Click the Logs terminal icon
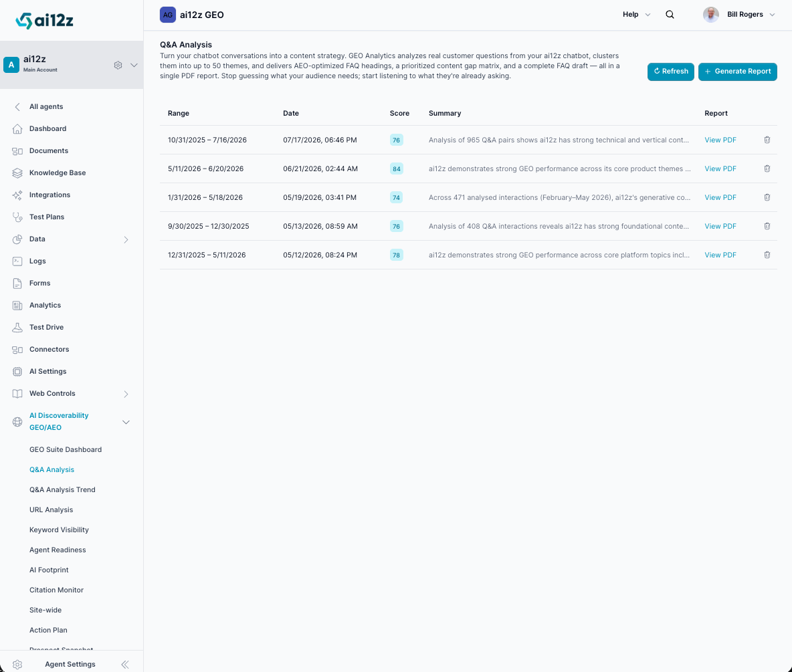 (x=17, y=261)
